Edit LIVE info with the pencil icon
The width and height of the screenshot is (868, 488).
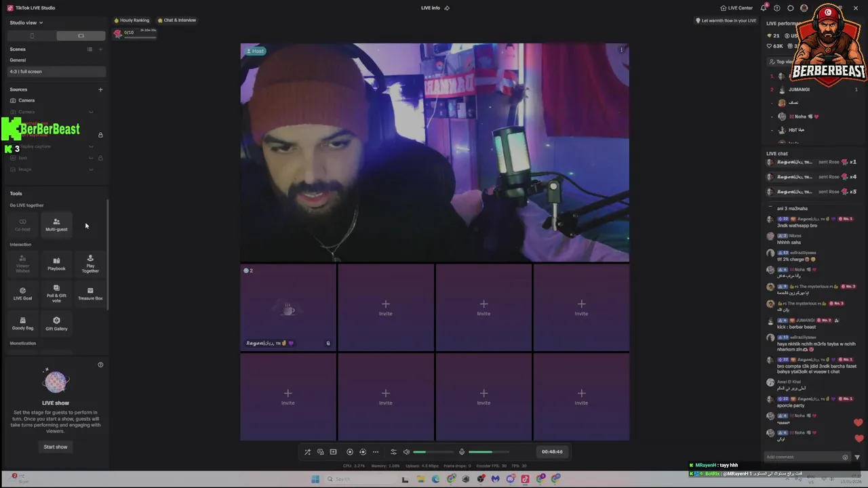click(x=447, y=8)
